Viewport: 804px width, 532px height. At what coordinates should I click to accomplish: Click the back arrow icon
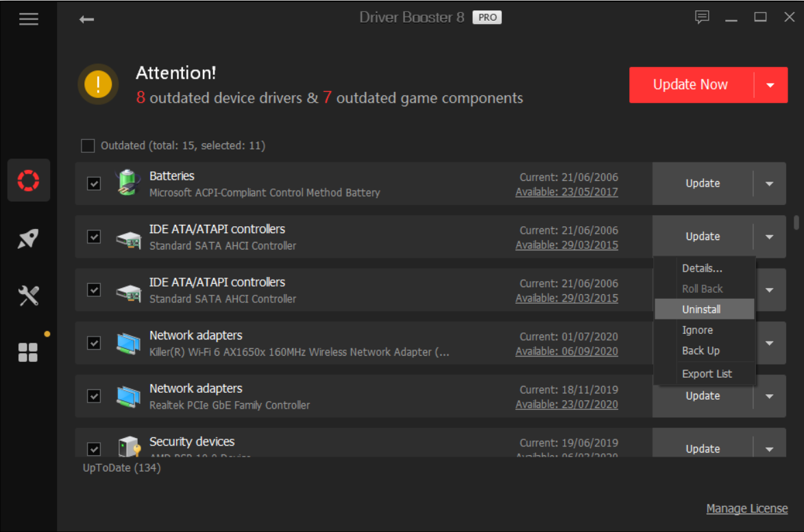[86, 19]
